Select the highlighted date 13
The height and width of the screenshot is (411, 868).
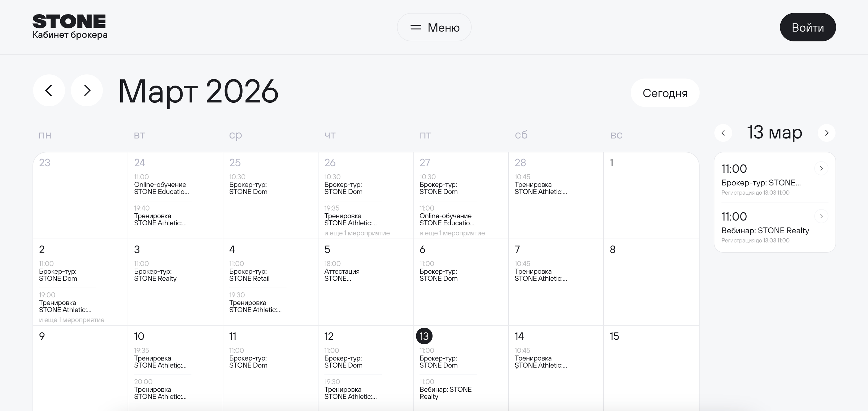point(424,336)
